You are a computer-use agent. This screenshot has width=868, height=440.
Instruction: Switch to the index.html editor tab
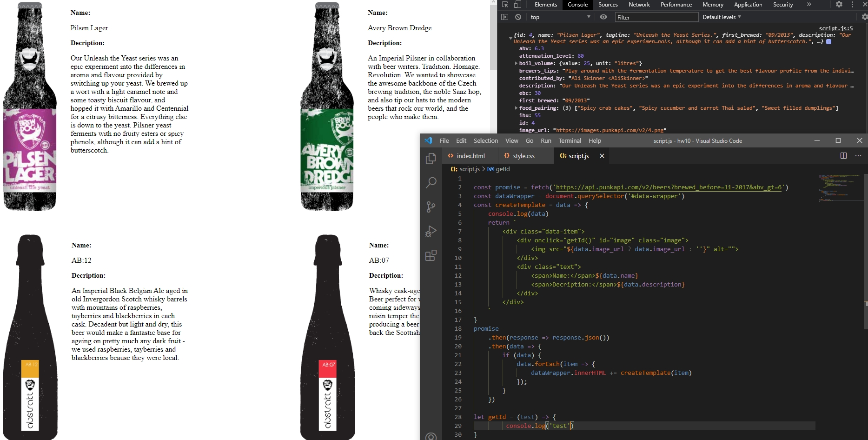pyautogui.click(x=470, y=156)
